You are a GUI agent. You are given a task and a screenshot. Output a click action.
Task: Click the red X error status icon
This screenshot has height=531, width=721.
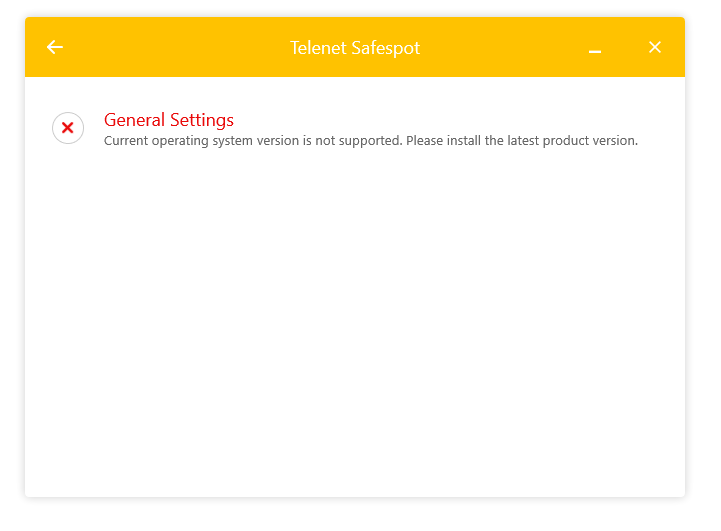[x=68, y=128]
